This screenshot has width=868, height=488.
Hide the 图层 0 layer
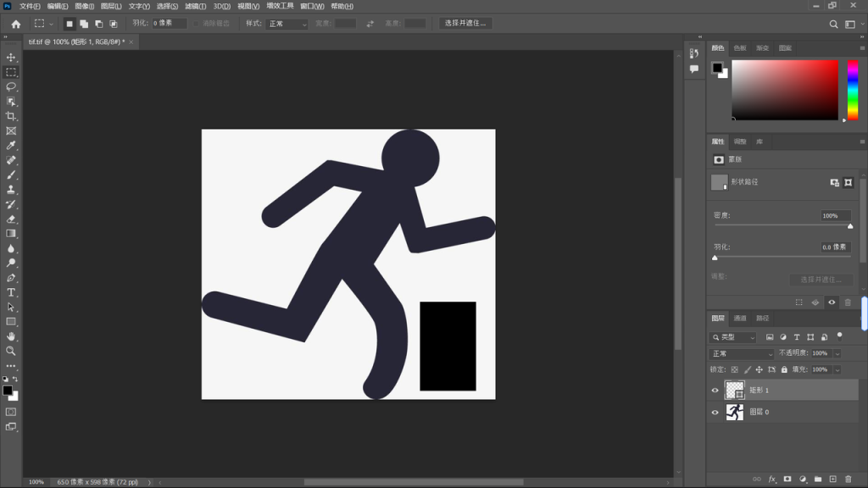click(x=715, y=413)
